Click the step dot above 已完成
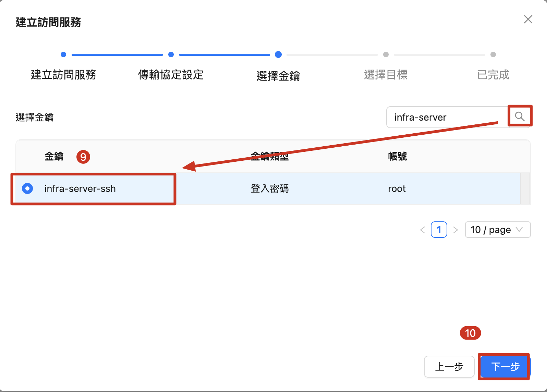This screenshot has width=547, height=392. click(493, 54)
